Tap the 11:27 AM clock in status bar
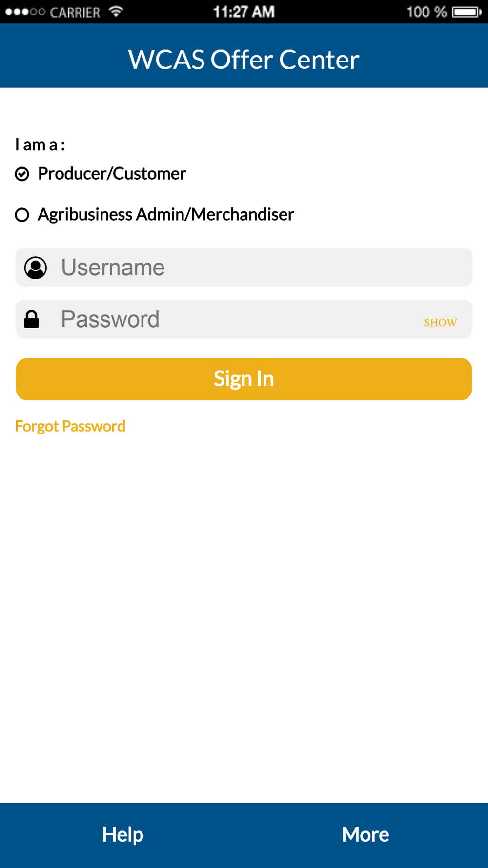The image size is (488, 868). click(244, 12)
